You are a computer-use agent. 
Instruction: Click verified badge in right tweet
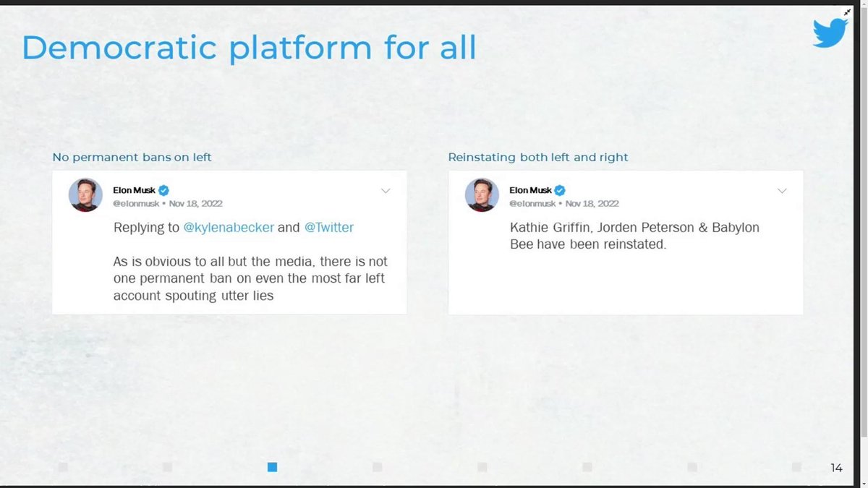(x=560, y=190)
